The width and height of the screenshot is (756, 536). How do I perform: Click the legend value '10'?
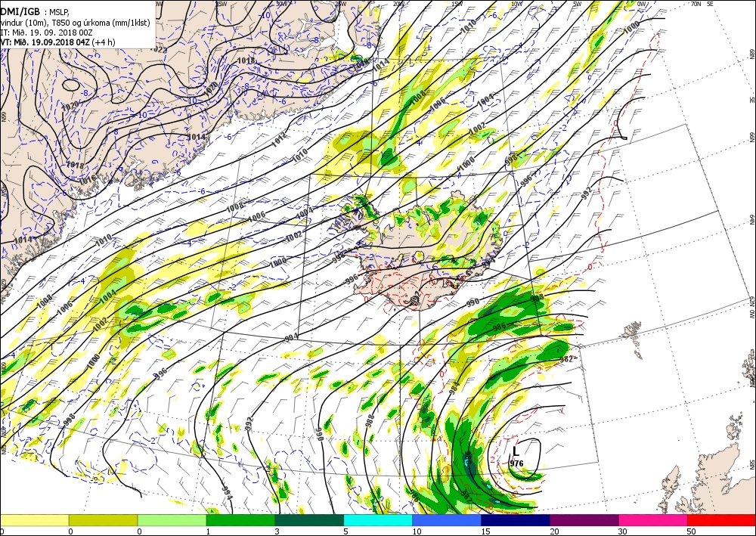tap(417, 531)
